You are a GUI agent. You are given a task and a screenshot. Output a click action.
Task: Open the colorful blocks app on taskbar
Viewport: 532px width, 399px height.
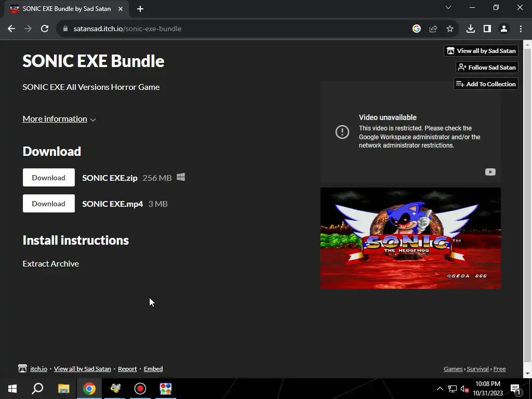click(166, 389)
